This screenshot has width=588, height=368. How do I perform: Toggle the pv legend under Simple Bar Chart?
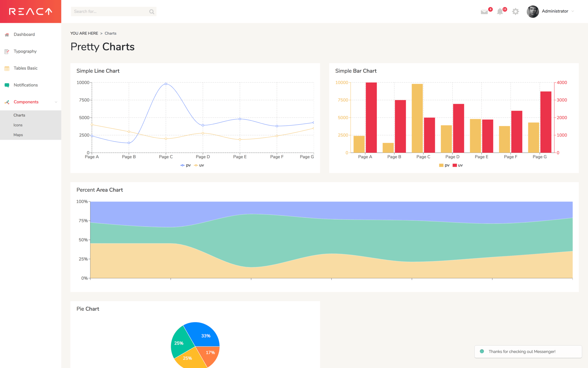click(x=444, y=165)
